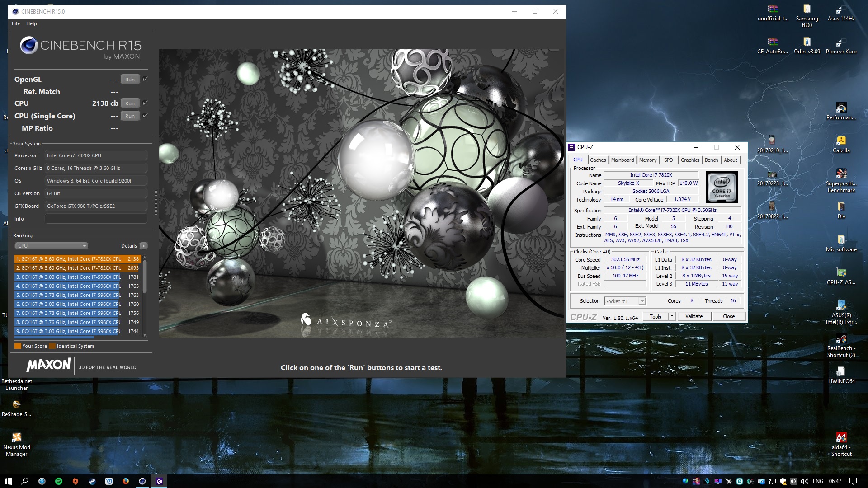Select ranking entry 3 scoring 1781
The height and width of the screenshot is (488, 868).
click(x=77, y=277)
